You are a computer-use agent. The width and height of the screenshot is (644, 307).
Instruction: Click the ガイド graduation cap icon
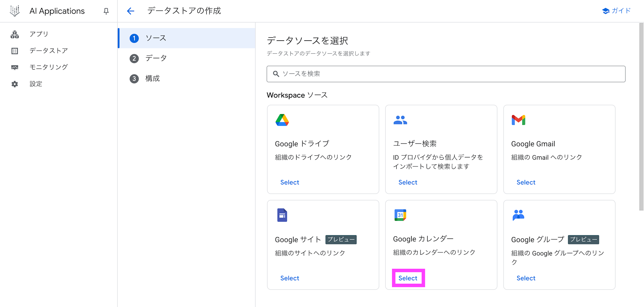pyautogui.click(x=605, y=11)
